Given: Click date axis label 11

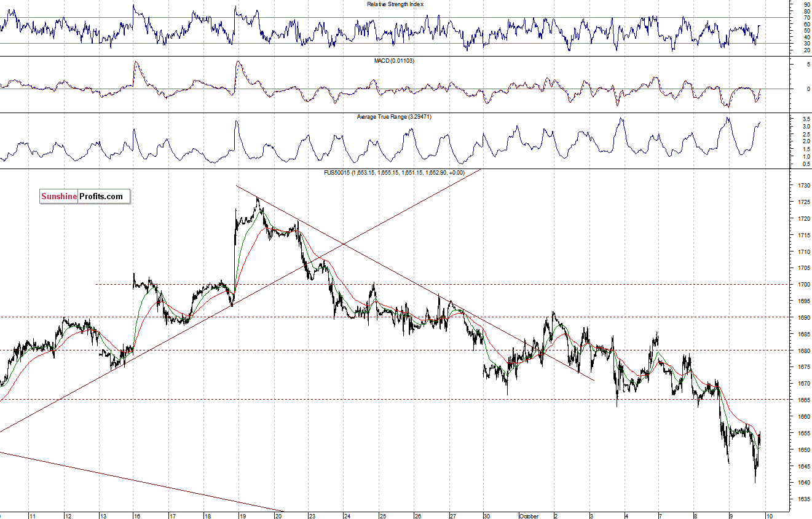Looking at the screenshot, I should (33, 516).
